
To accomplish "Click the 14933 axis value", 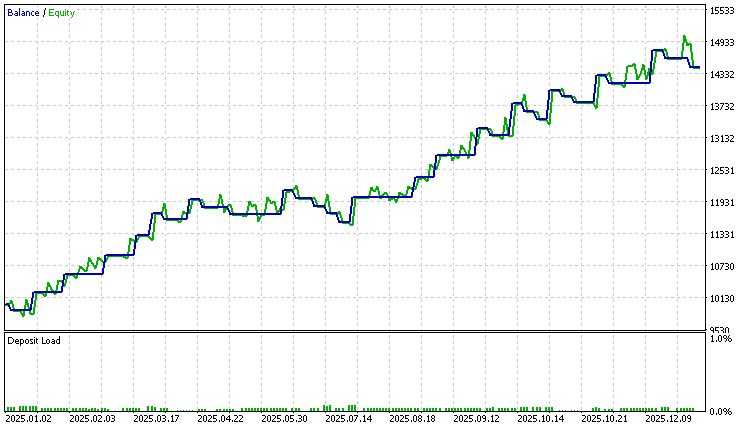I will click(x=722, y=43).
